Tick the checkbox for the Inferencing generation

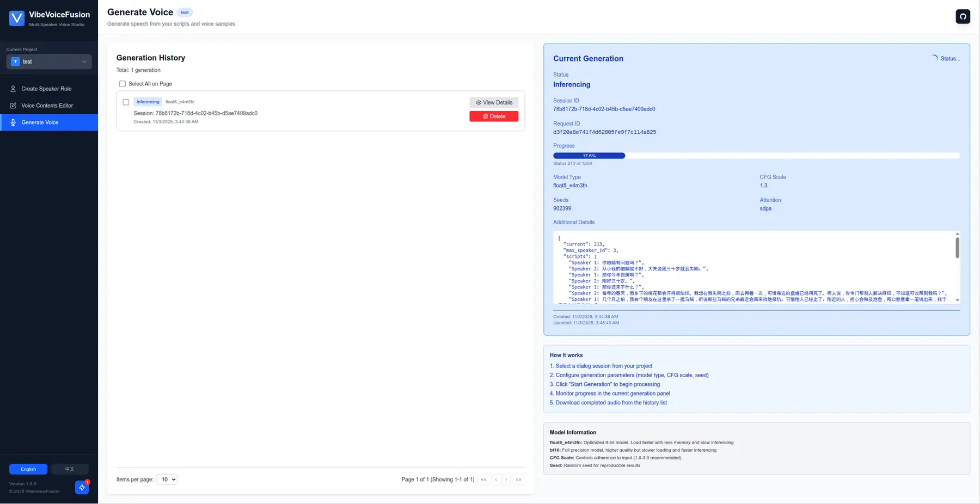(126, 102)
